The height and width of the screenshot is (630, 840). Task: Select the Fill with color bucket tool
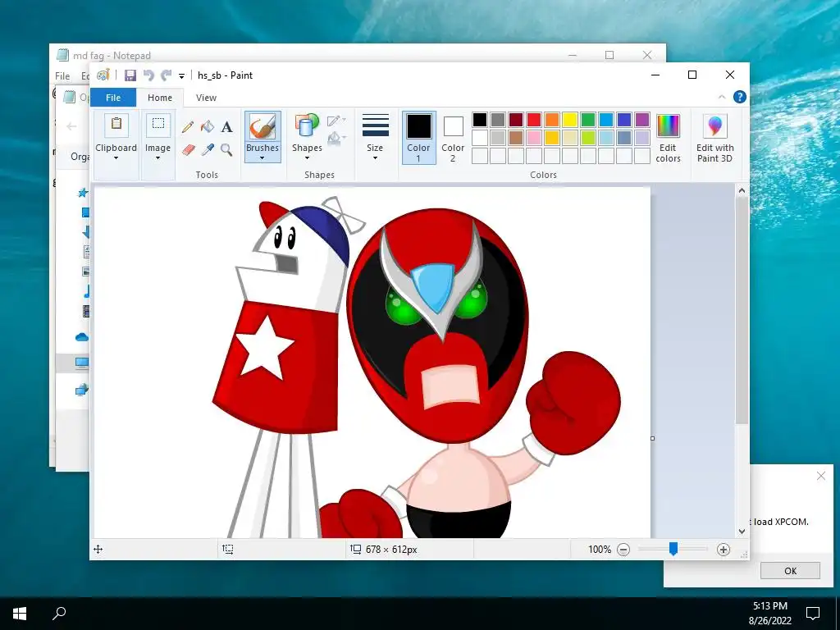(x=208, y=127)
